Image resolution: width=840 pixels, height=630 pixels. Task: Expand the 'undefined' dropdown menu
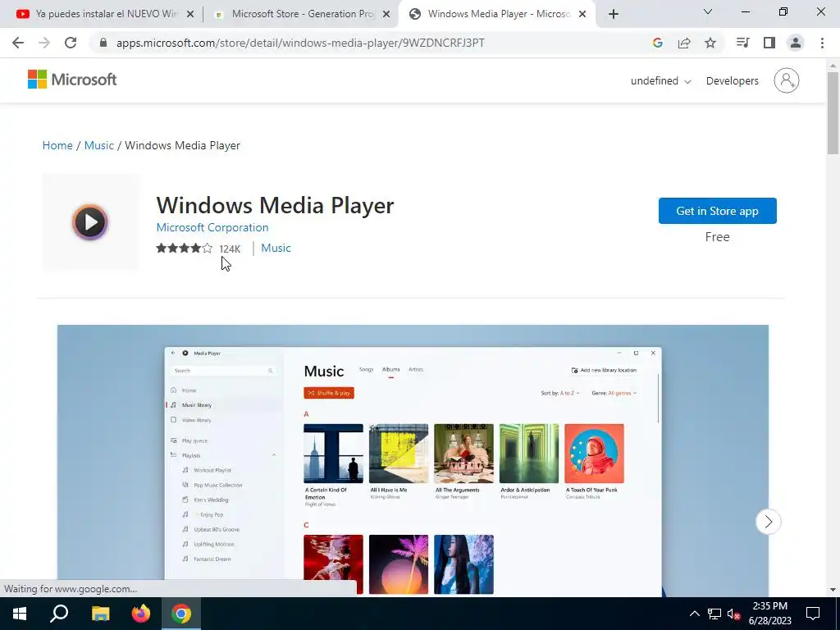tap(660, 81)
